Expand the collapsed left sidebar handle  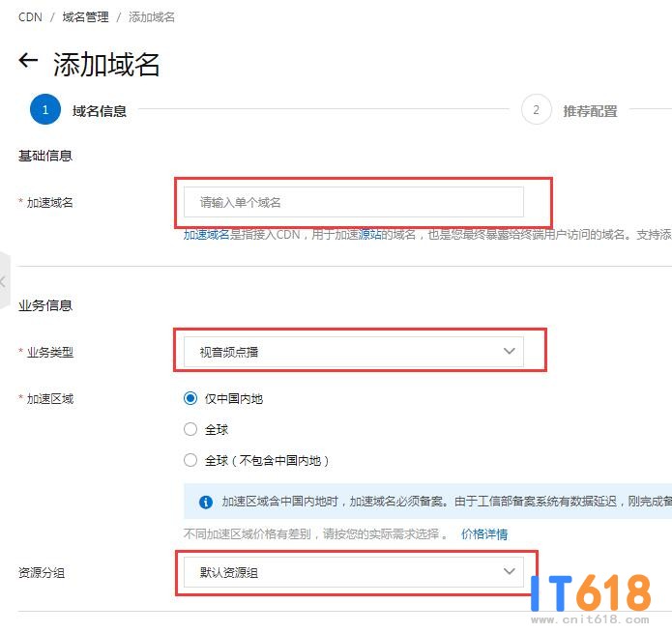click(4, 280)
